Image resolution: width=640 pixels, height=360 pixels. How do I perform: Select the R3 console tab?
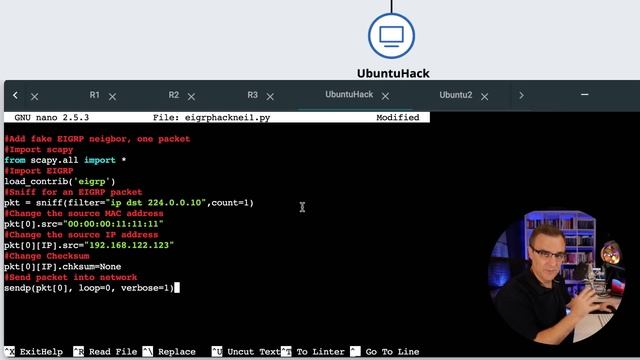pos(252,95)
